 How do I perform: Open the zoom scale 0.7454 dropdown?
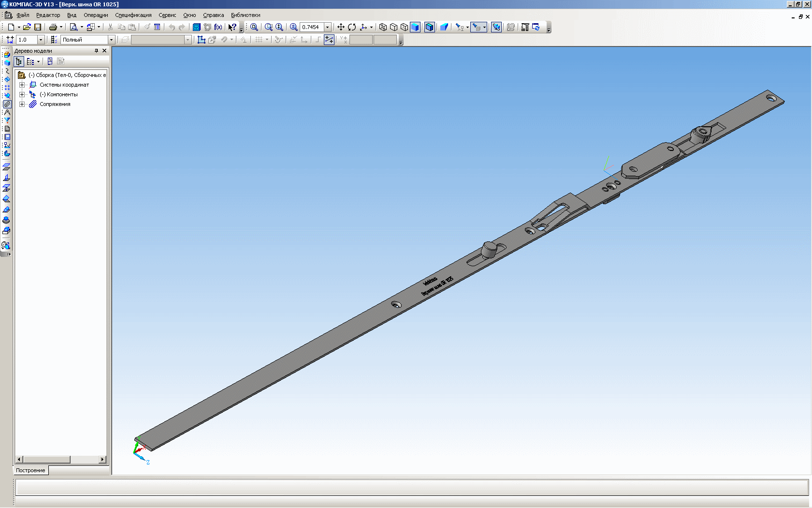click(328, 27)
